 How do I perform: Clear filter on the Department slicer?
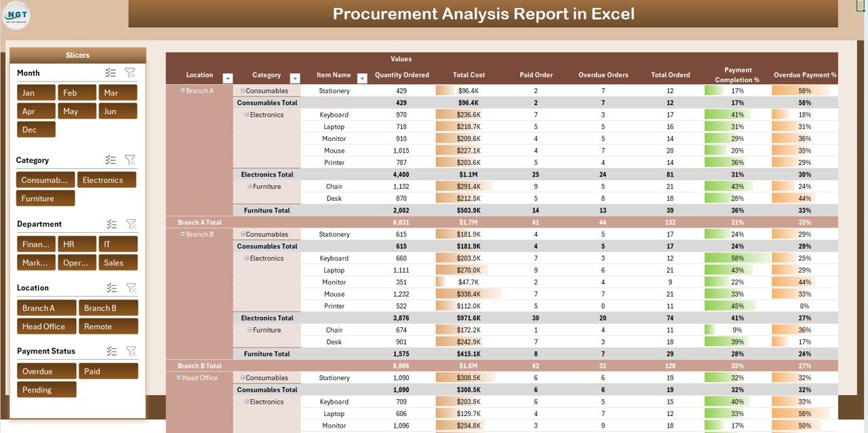click(x=132, y=224)
